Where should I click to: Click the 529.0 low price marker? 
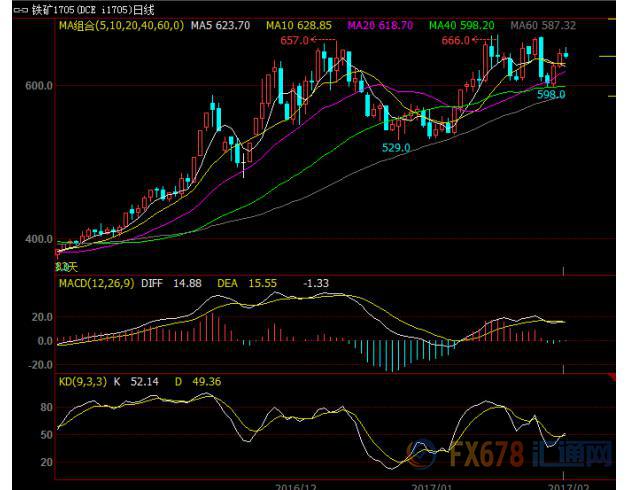tap(396, 147)
